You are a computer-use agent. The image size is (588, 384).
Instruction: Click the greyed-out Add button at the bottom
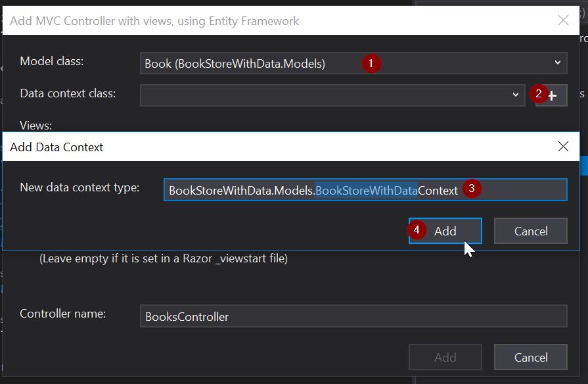click(445, 357)
